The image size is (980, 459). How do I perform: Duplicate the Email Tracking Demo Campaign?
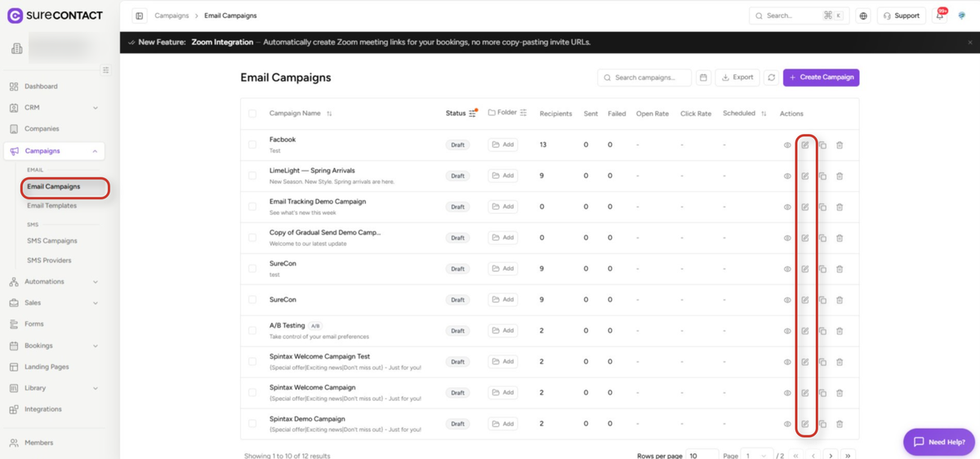[822, 207]
